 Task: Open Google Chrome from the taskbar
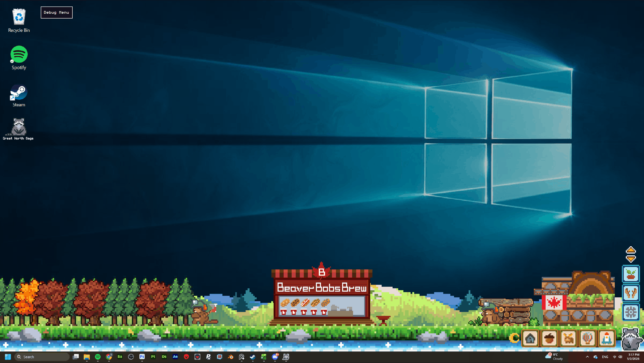pyautogui.click(x=109, y=357)
